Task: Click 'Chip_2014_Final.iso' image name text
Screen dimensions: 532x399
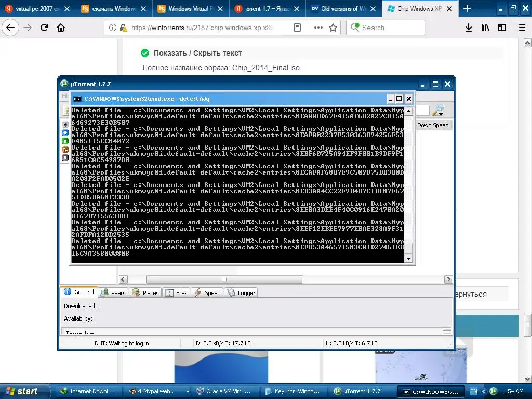Action: click(x=265, y=68)
